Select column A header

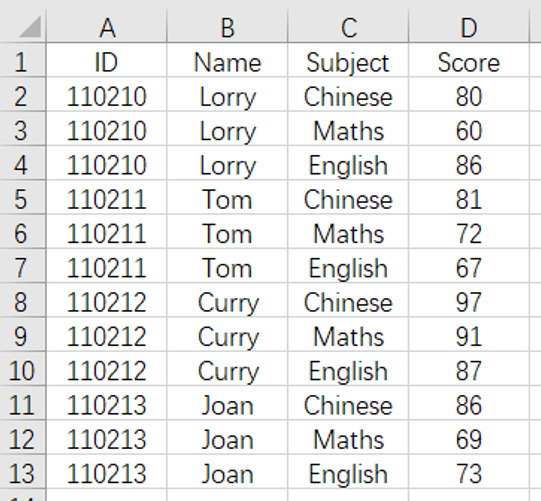click(x=107, y=26)
